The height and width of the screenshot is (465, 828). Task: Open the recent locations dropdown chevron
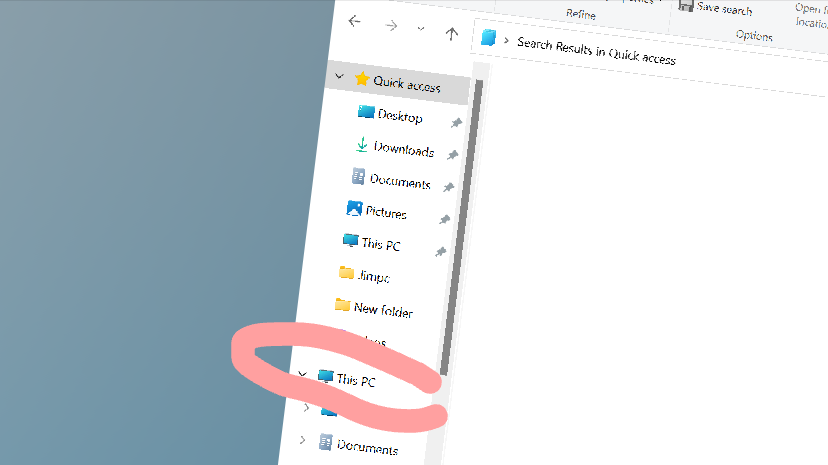(x=421, y=29)
